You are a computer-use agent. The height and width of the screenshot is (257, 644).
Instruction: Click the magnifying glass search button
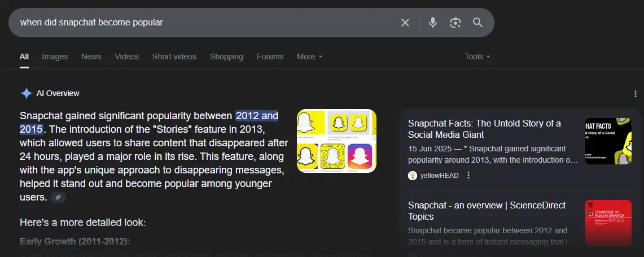point(477,22)
